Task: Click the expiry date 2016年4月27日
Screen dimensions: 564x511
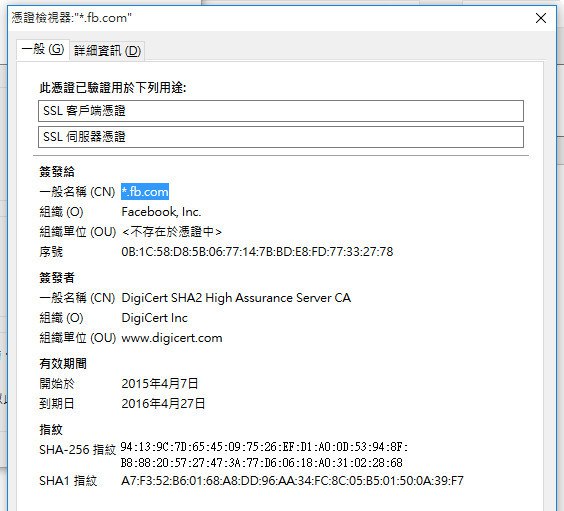Action: click(163, 403)
